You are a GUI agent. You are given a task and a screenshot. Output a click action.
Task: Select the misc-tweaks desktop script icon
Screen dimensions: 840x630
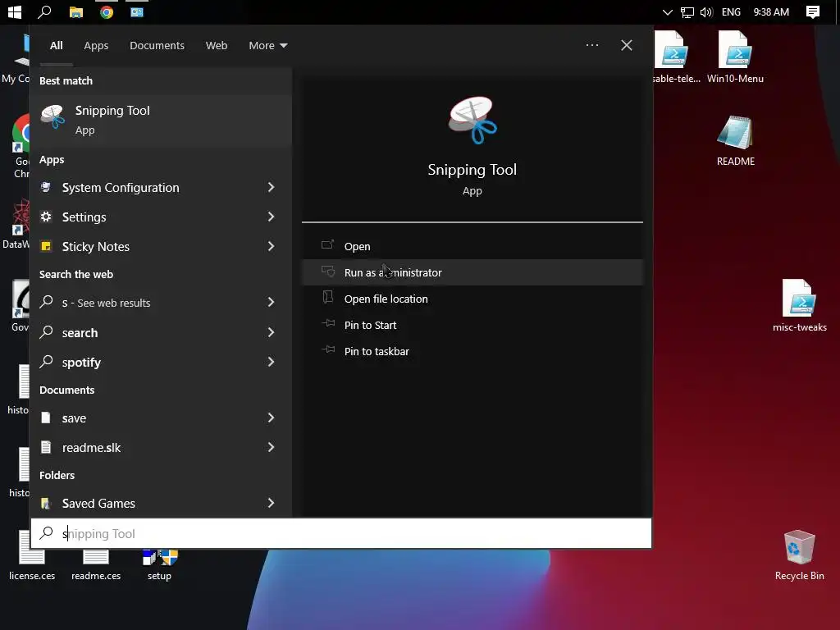click(799, 305)
